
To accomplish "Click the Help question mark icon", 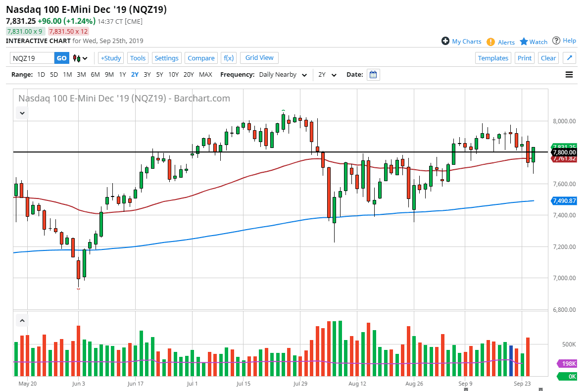I will (557, 41).
